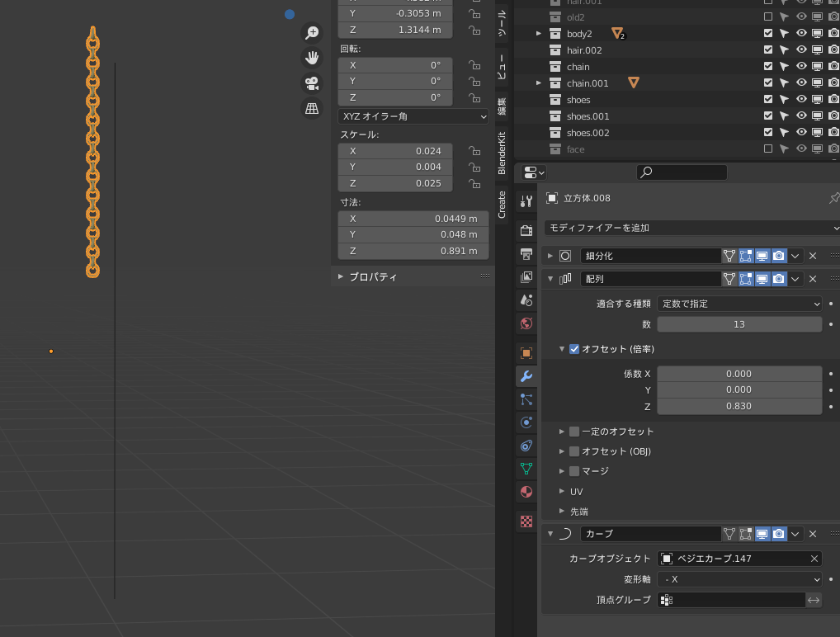Clear the ベジエカーブ.147 curve object field
840x637 pixels.
tap(814, 559)
